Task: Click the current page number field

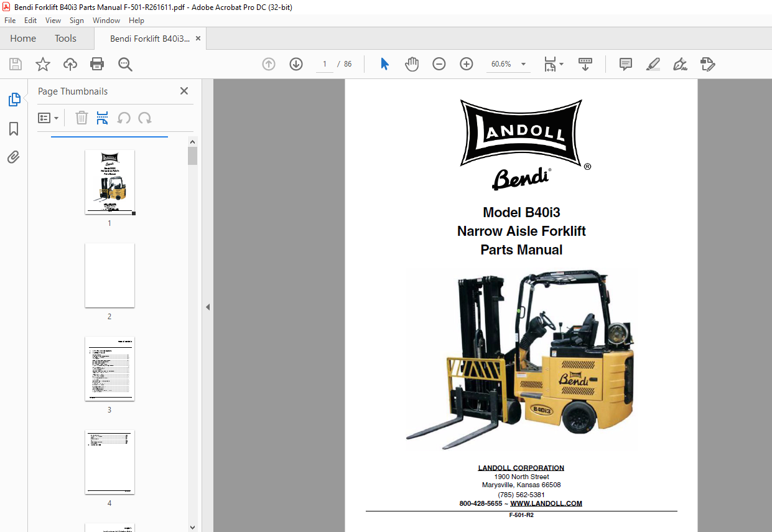Action: click(x=325, y=64)
